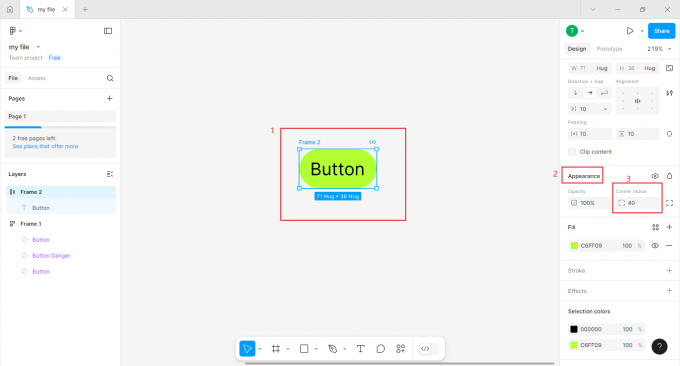Viewport: 680px width, 366px height.
Task: Open the window tabs chevron in title bar
Action: pyautogui.click(x=593, y=10)
